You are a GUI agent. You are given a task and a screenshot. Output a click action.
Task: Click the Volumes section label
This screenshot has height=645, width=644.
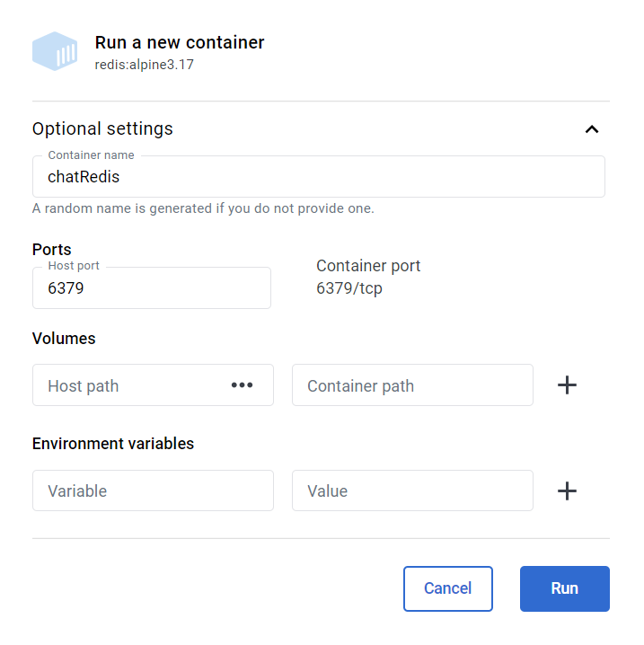(x=64, y=339)
